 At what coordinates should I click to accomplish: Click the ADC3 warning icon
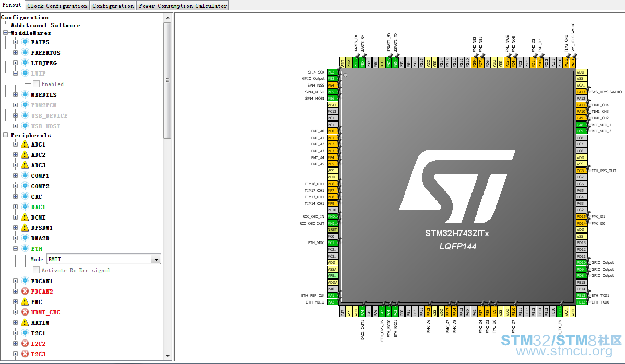pos(25,165)
